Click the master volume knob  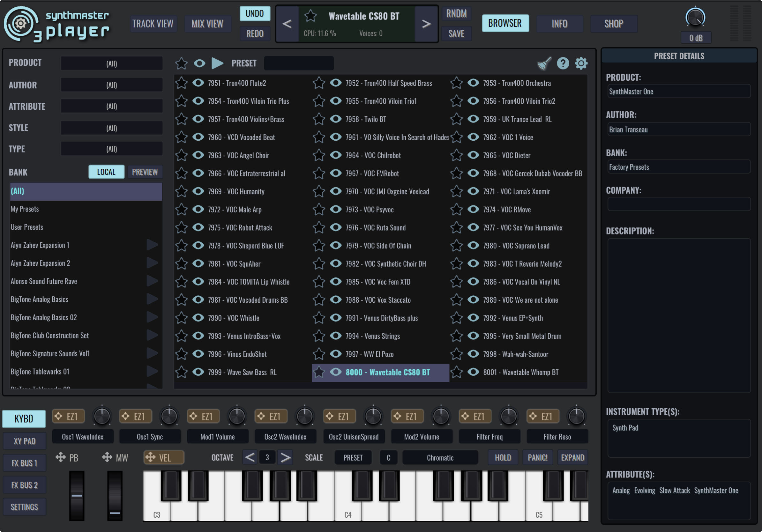(x=695, y=18)
